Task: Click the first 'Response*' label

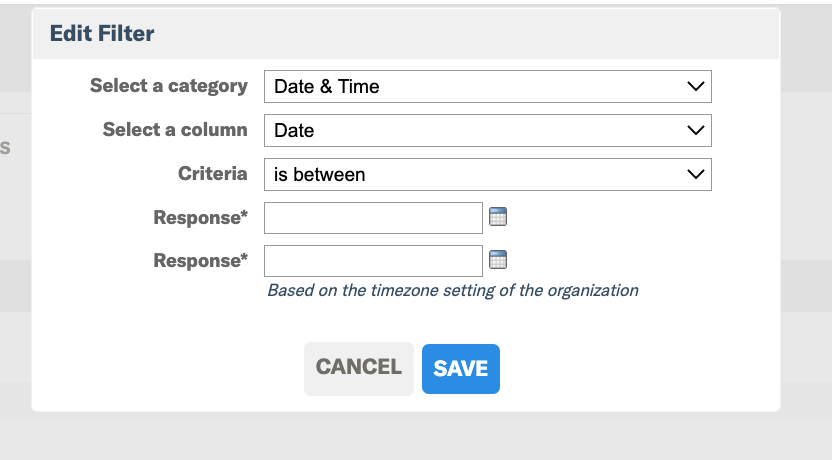Action: coord(201,218)
